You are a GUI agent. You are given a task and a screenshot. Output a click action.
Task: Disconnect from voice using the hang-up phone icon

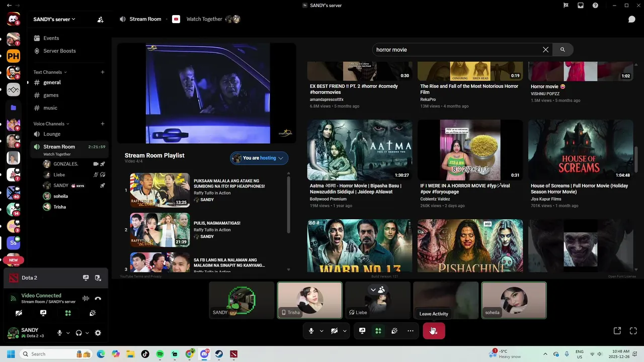coord(98,298)
